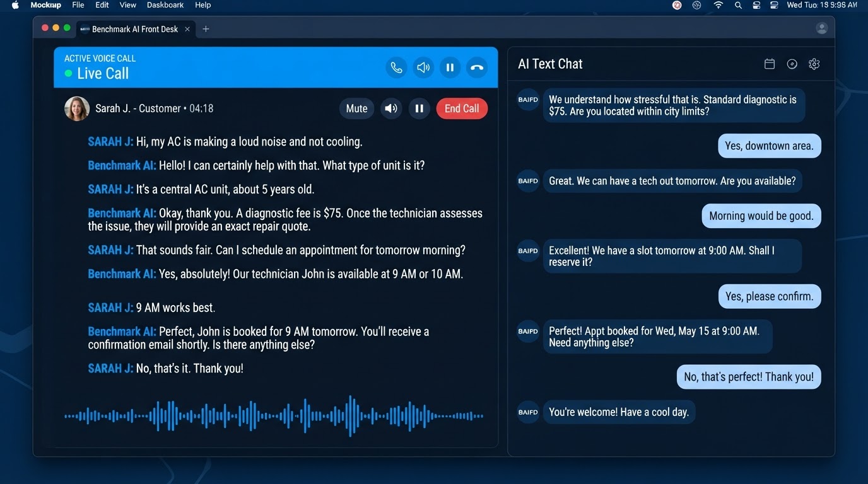The width and height of the screenshot is (868, 484).
Task: Open the Daskboarkr menu
Action: [165, 5]
